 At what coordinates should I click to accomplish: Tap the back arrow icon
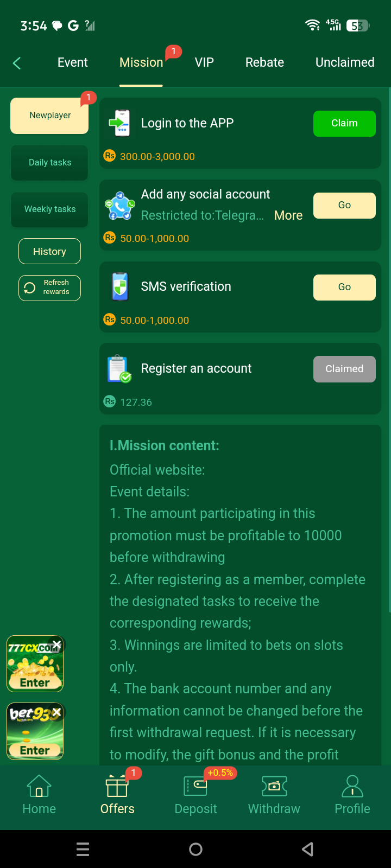(x=17, y=63)
